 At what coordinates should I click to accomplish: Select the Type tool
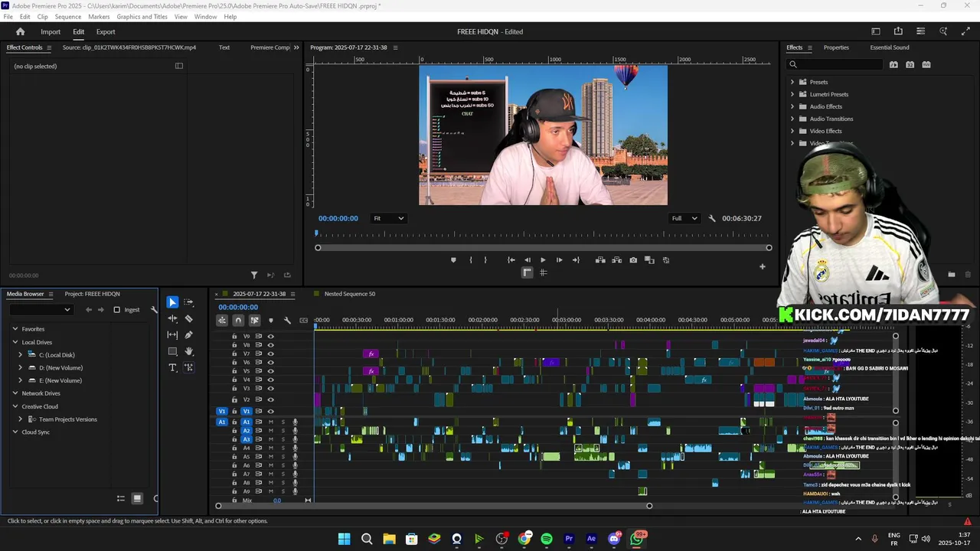point(172,367)
